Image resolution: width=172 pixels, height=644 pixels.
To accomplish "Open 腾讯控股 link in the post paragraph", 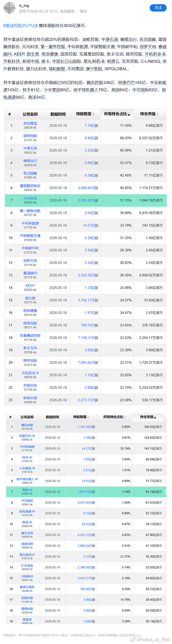I will pyautogui.click(x=95, y=83).
